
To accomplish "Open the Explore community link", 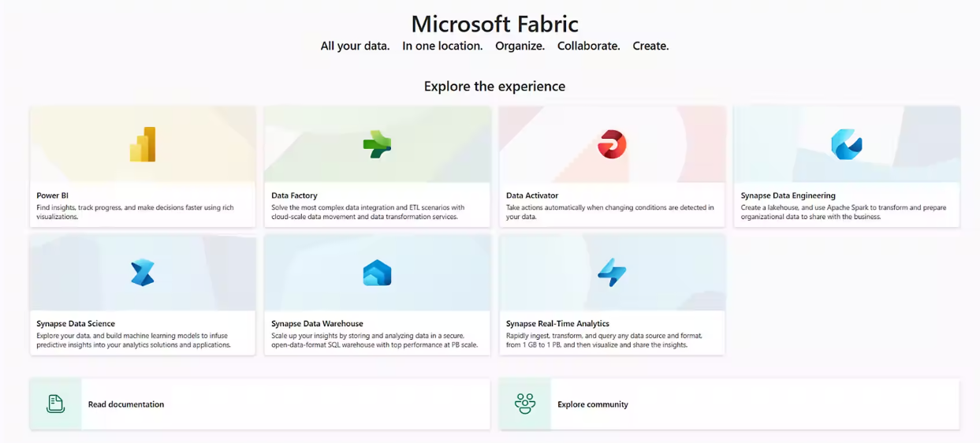I will pyautogui.click(x=593, y=404).
